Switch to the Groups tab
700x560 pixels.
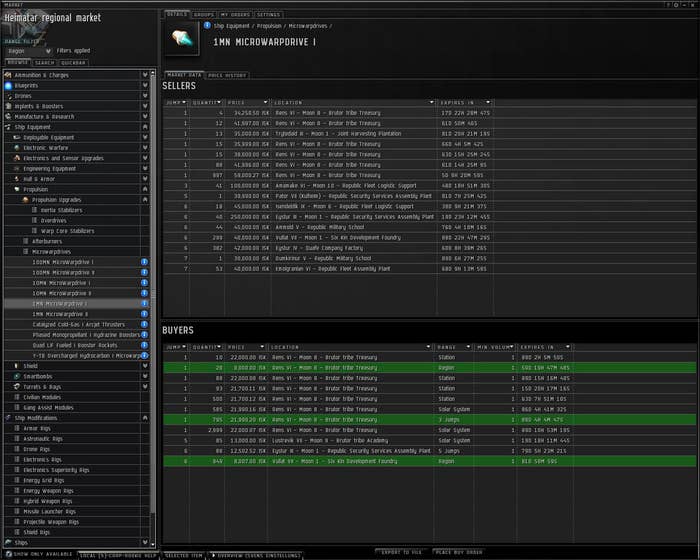204,15
